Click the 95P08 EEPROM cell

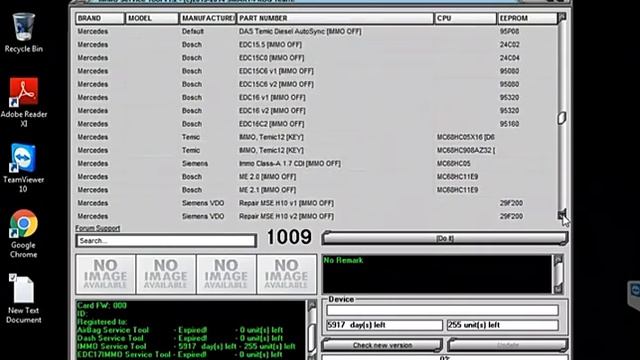coord(509,31)
